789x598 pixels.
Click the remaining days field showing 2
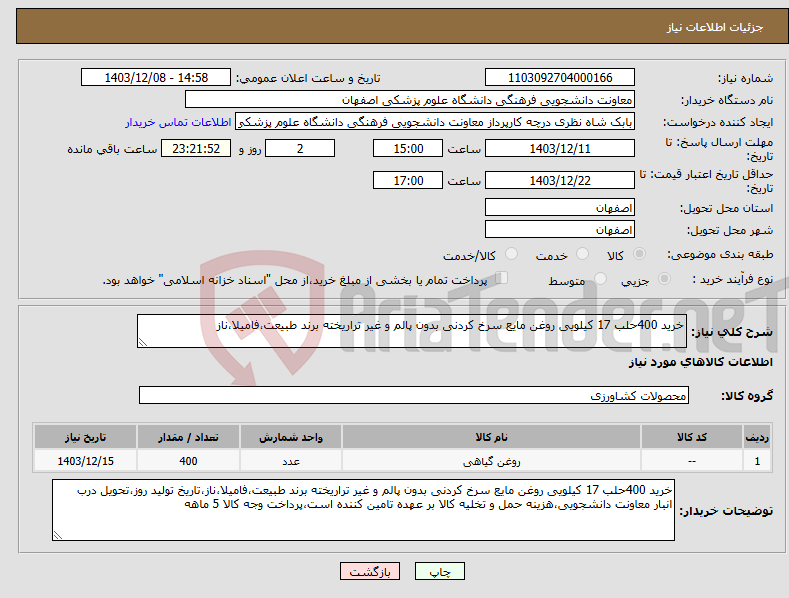[300, 148]
